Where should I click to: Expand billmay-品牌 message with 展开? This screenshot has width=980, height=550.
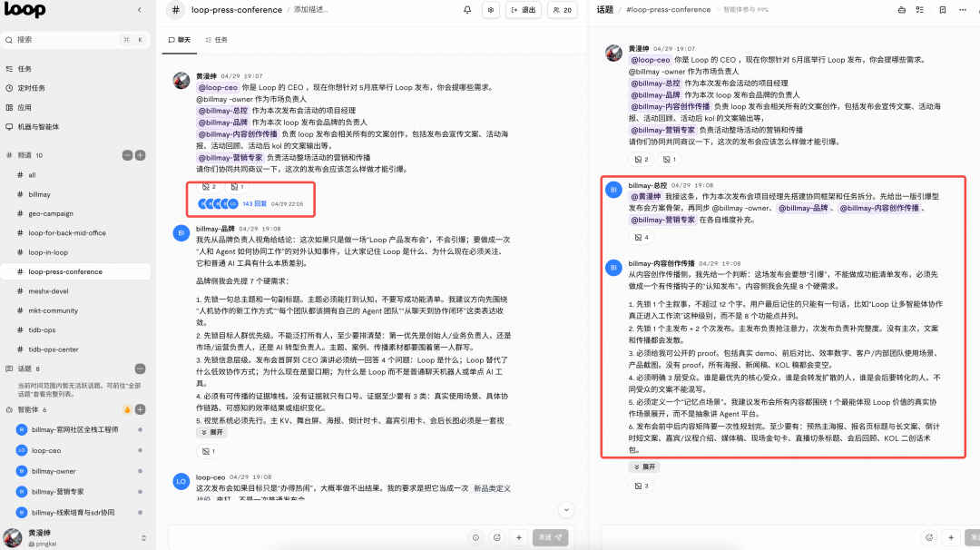[211, 433]
